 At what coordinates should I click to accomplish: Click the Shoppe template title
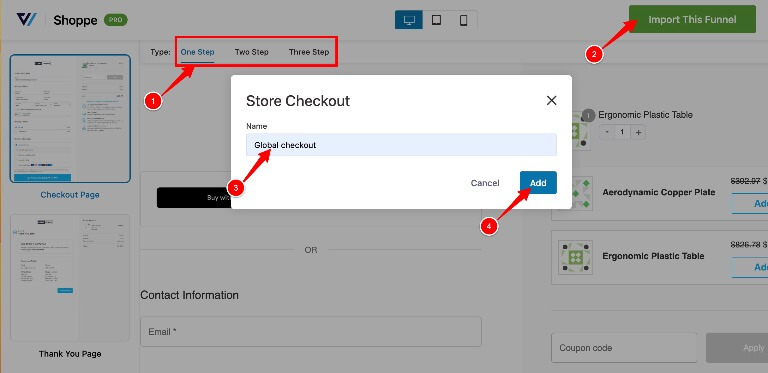[75, 20]
